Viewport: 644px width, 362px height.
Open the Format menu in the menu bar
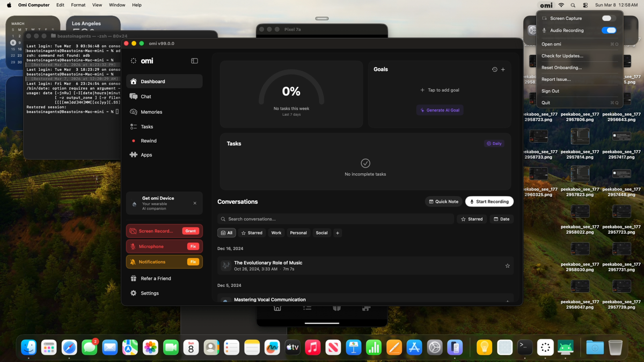(78, 5)
